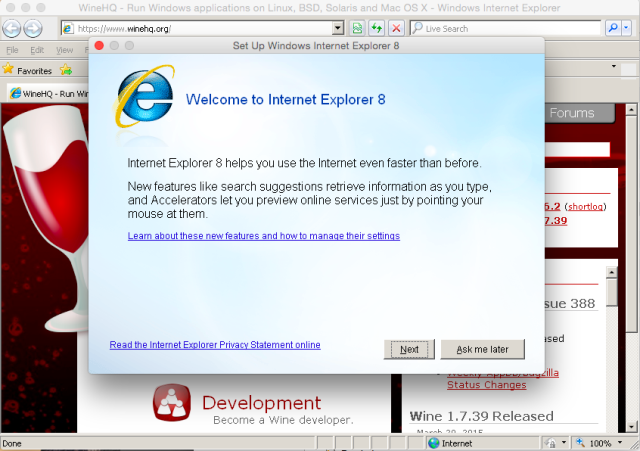The width and height of the screenshot is (640, 451).
Task: Open the Internet Explorer Privacy Statement link
Action: (215, 345)
